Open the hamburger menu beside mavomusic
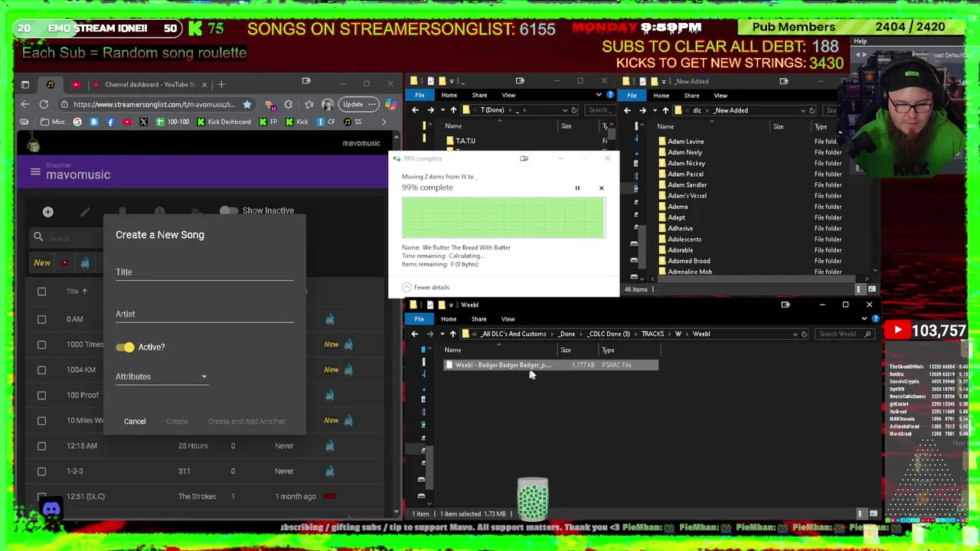The height and width of the screenshot is (551, 980). tap(35, 172)
